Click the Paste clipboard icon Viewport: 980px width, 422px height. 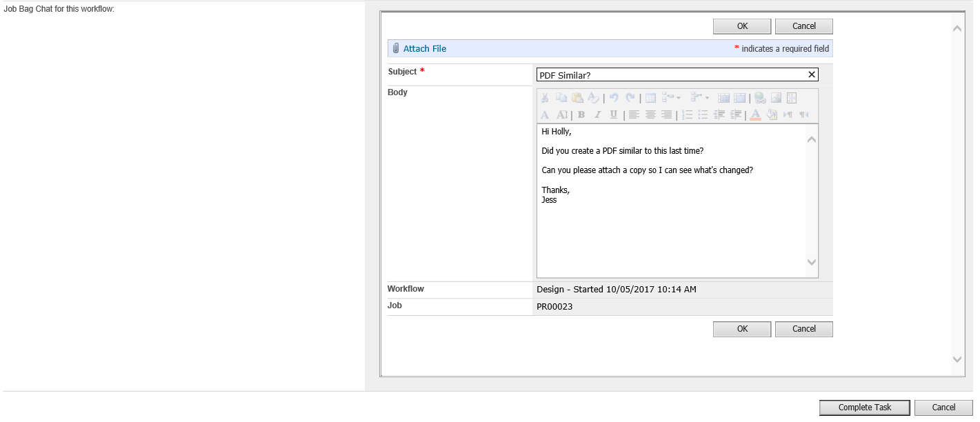pos(577,98)
